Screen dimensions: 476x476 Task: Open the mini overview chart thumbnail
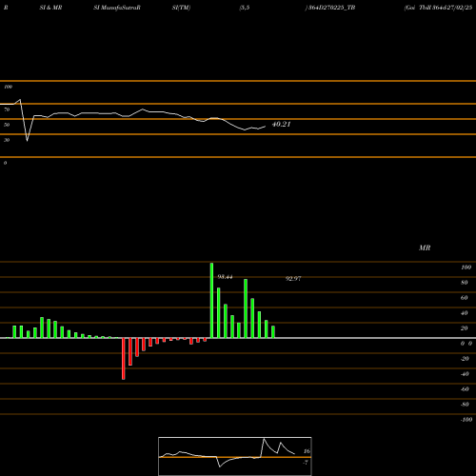coord(235,456)
